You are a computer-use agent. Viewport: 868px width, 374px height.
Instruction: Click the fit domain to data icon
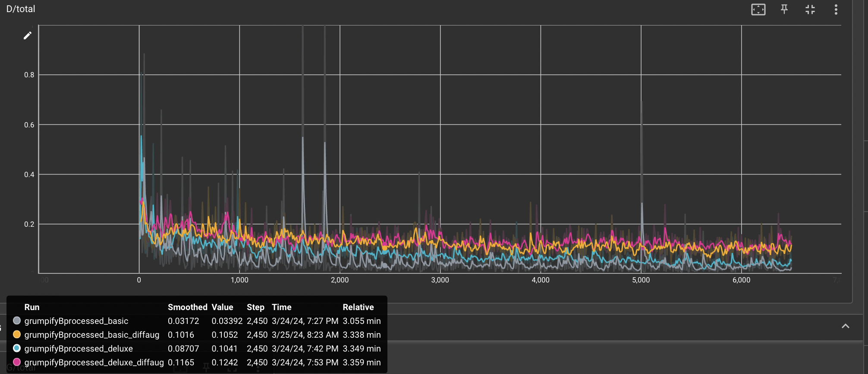(758, 10)
